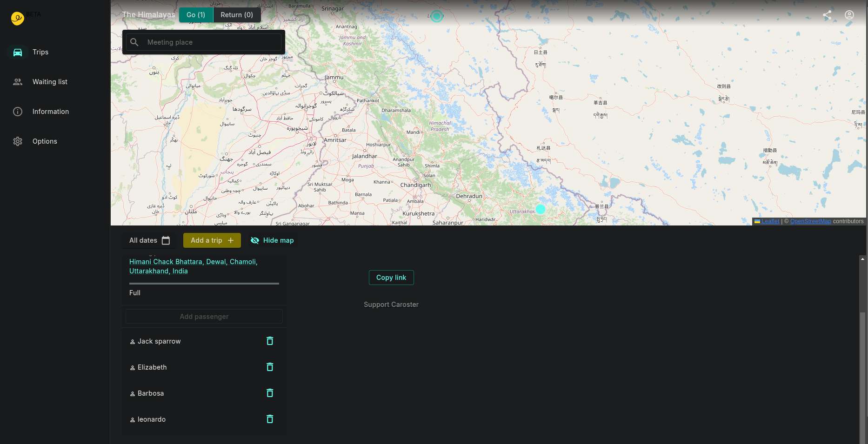Click the disabled Add passenger button
This screenshot has height=444, width=868.
point(204,317)
